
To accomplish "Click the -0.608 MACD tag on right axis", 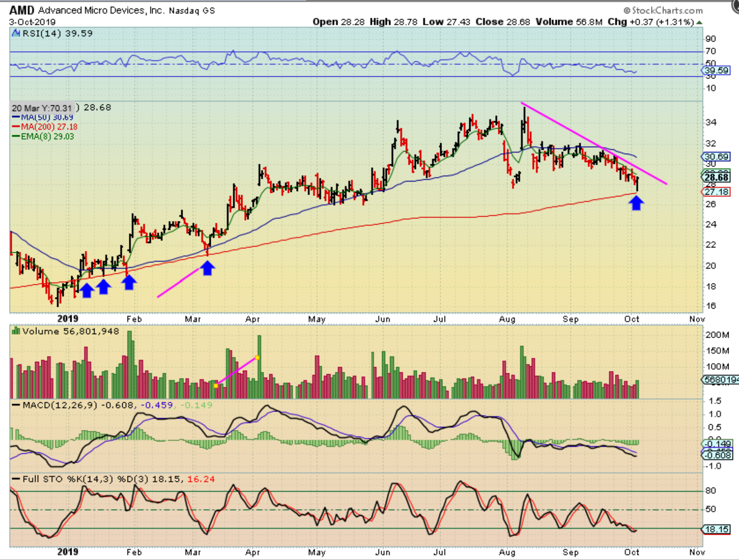I will 717,455.
